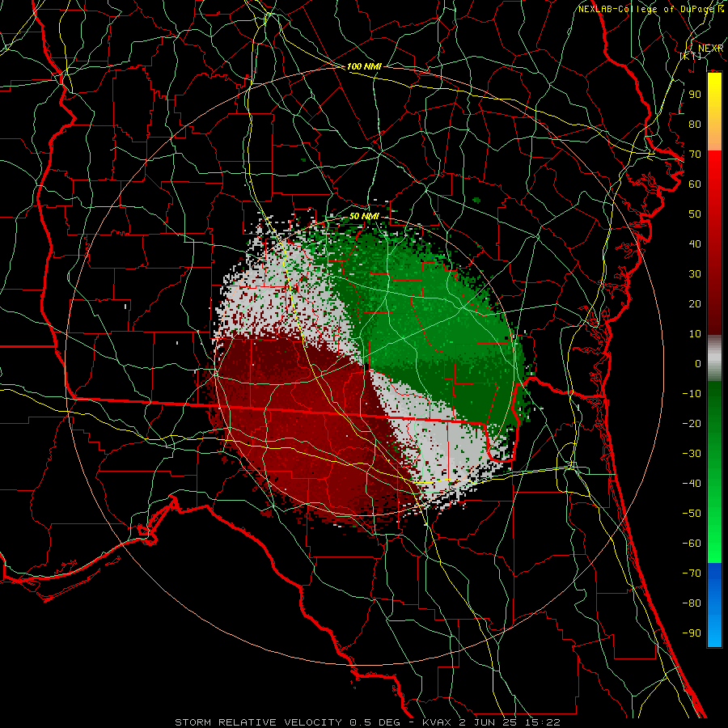Select the -40 value on the velocity scale
The height and width of the screenshot is (728, 728).
point(692,484)
